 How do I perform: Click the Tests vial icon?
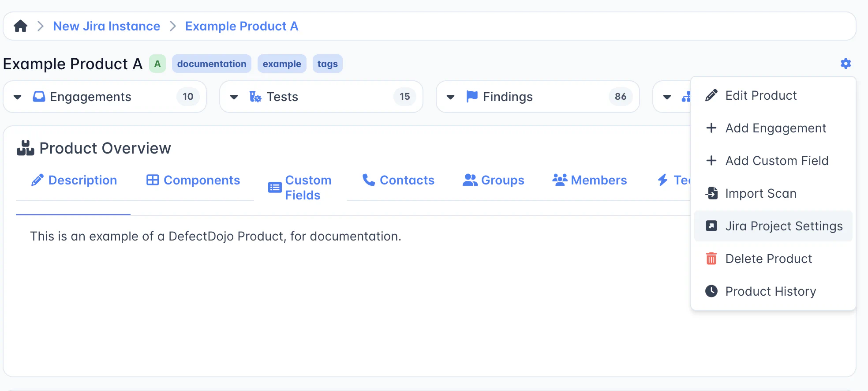255,97
